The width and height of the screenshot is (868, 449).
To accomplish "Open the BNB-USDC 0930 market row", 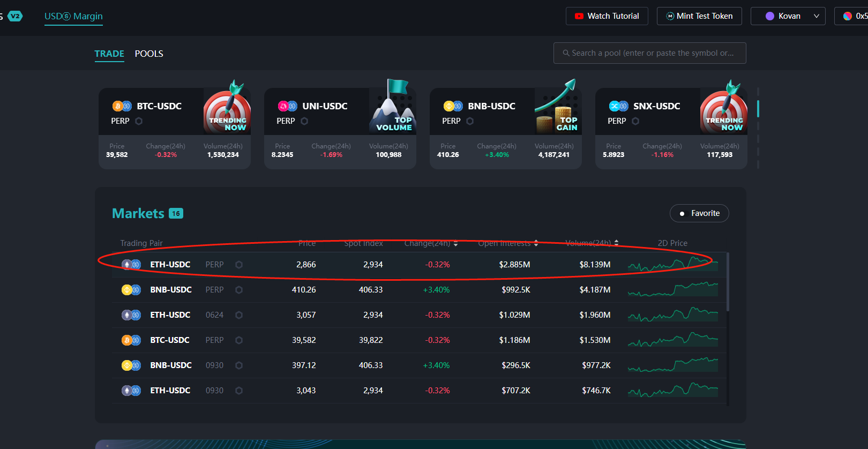I will [171, 365].
